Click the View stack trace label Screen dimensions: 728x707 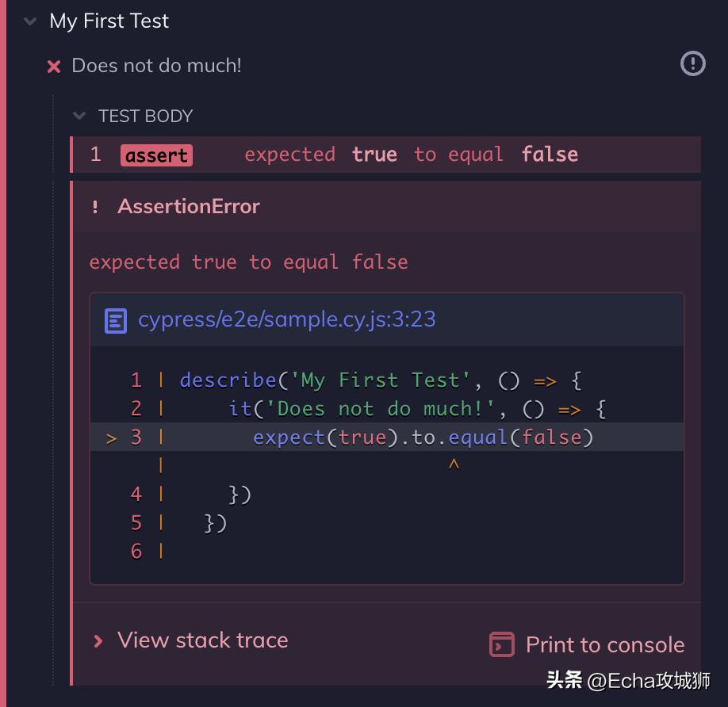click(x=202, y=640)
